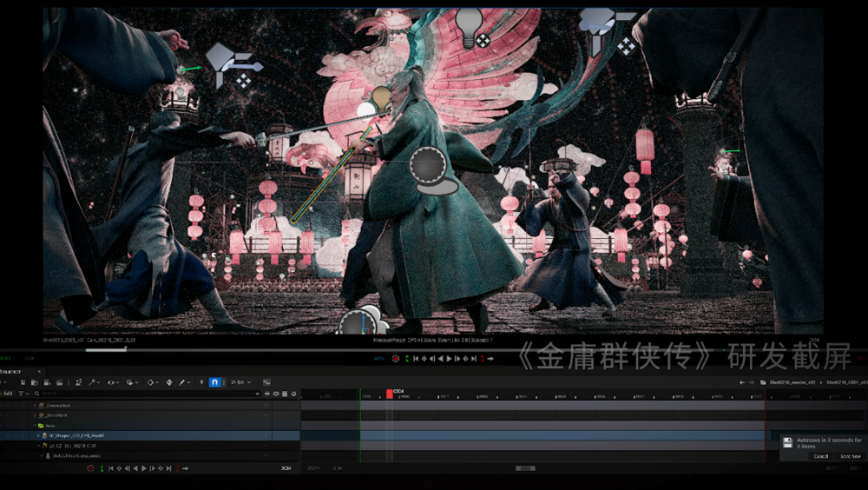868x490 pixels.
Task: Click the record button in viewport transport
Action: 396,358
